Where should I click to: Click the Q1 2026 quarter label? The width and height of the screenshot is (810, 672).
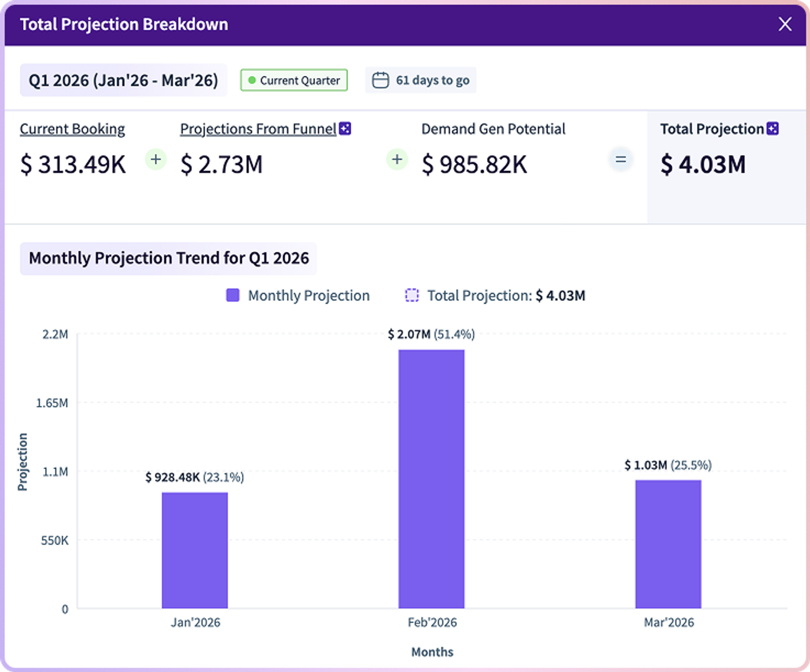123,80
